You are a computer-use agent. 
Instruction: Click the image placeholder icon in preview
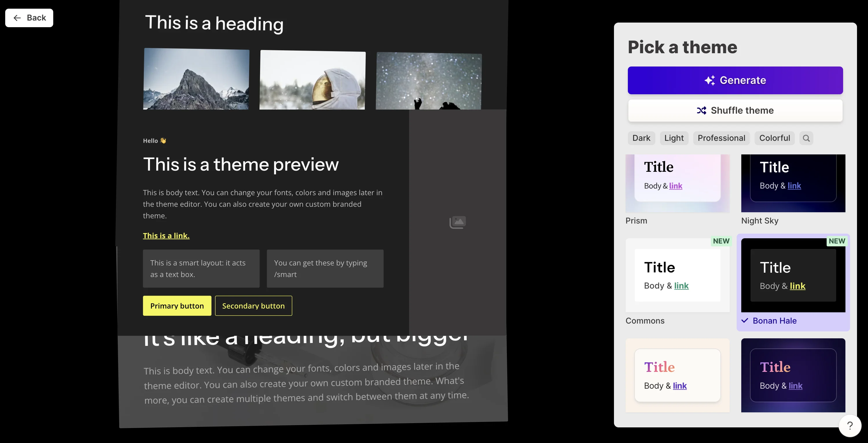[x=457, y=222]
